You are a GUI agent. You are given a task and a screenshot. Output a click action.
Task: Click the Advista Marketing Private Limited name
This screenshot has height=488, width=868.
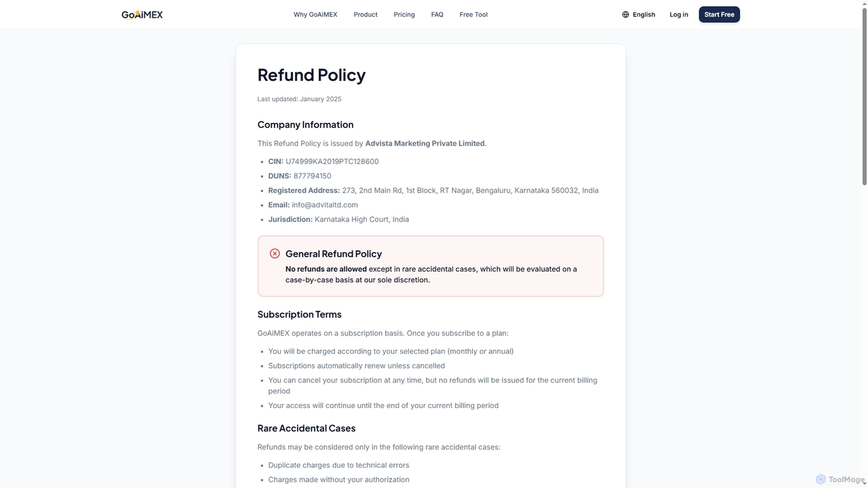(425, 144)
